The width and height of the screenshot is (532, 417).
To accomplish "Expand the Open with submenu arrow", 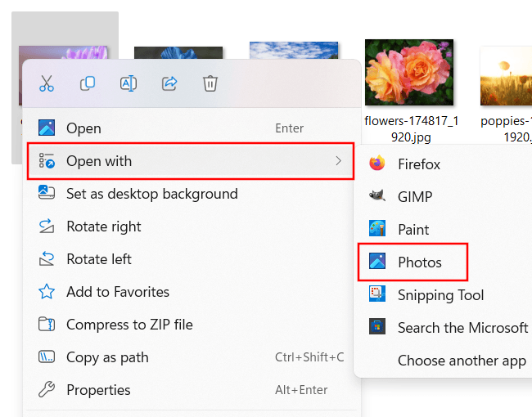I will (x=338, y=161).
